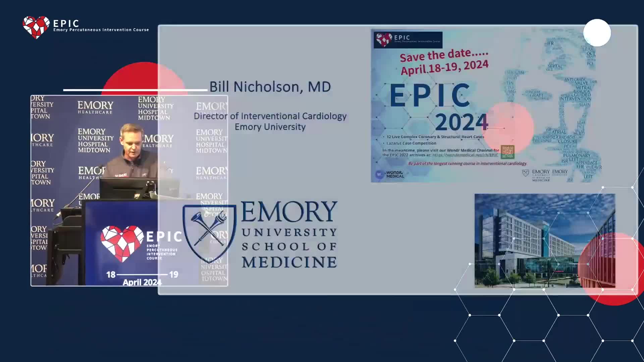Click Emory Percutaneous Intervention Course header text
Screen dimensions: 644x362
pos(101,30)
